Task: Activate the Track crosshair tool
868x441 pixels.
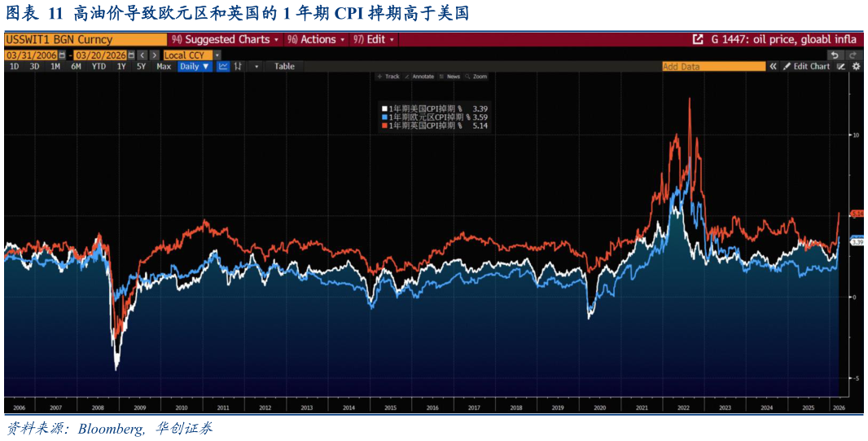Action: tap(389, 77)
